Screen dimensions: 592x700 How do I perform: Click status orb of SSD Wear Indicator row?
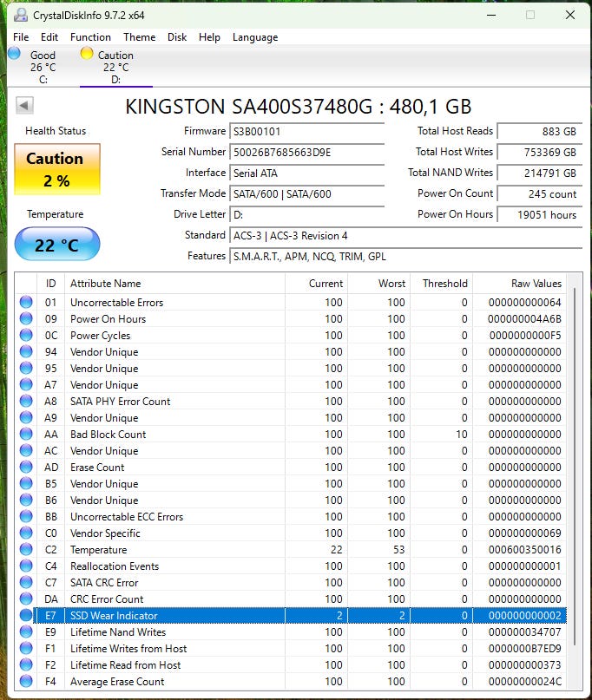coord(26,615)
